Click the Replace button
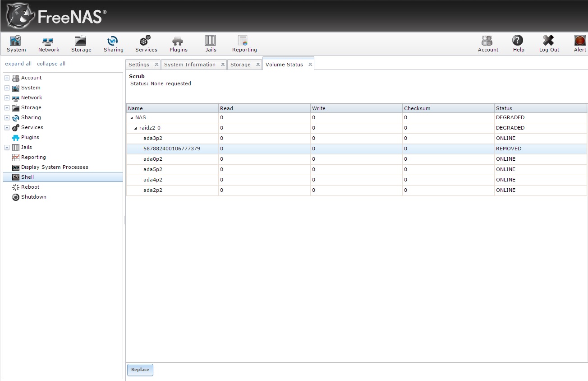Viewport: 588px width, 381px height. click(140, 370)
